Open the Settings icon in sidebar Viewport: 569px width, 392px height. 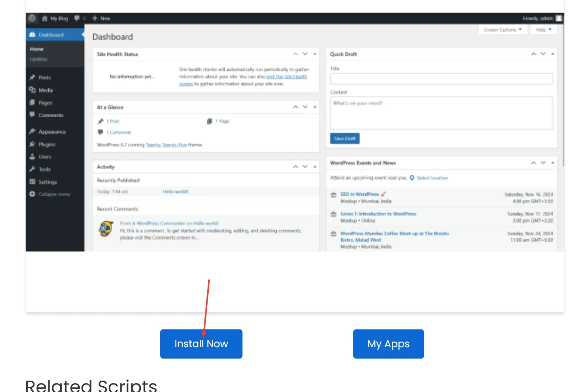pyautogui.click(x=32, y=182)
